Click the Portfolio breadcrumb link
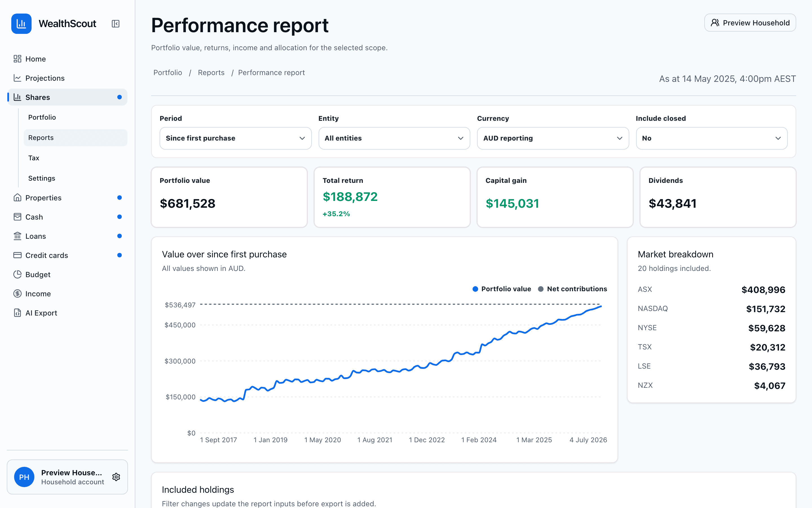 pyautogui.click(x=168, y=73)
